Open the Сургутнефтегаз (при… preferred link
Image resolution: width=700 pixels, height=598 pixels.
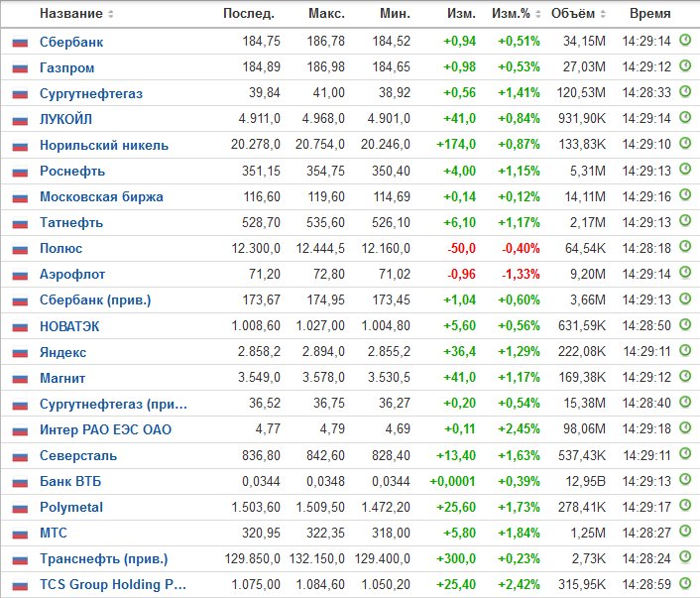[113, 405]
